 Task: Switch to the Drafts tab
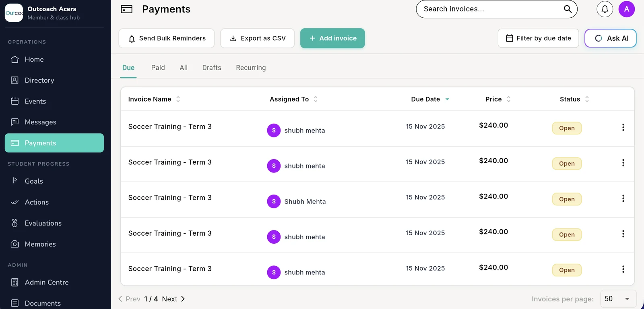[x=212, y=68]
